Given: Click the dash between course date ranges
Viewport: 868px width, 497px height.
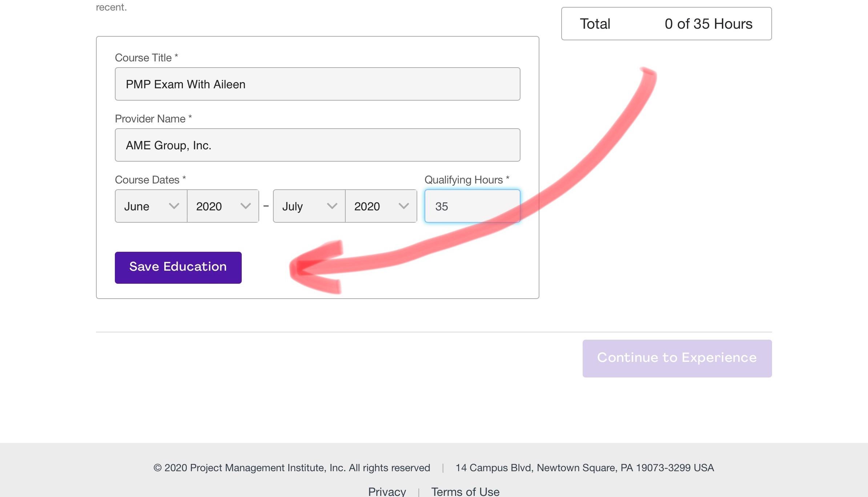Looking at the screenshot, I should click(x=266, y=206).
